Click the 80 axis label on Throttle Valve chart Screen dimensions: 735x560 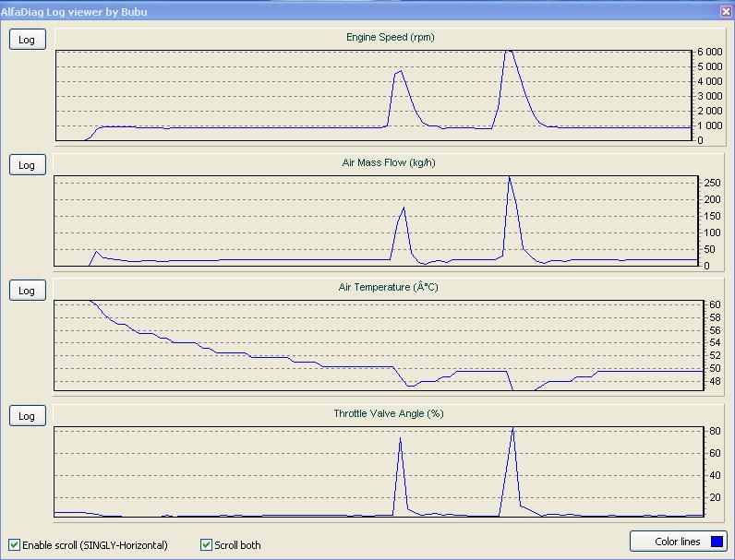coord(715,431)
